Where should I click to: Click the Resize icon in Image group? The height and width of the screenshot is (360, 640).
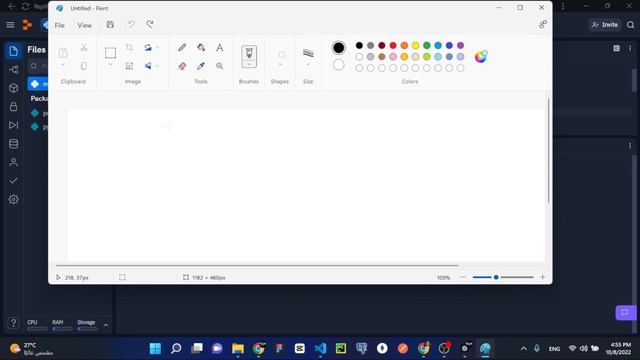tap(129, 66)
